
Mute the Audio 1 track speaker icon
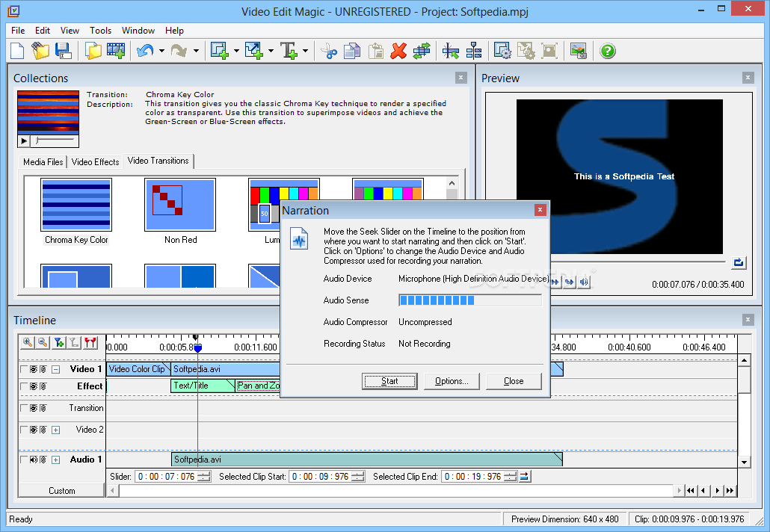[33, 460]
